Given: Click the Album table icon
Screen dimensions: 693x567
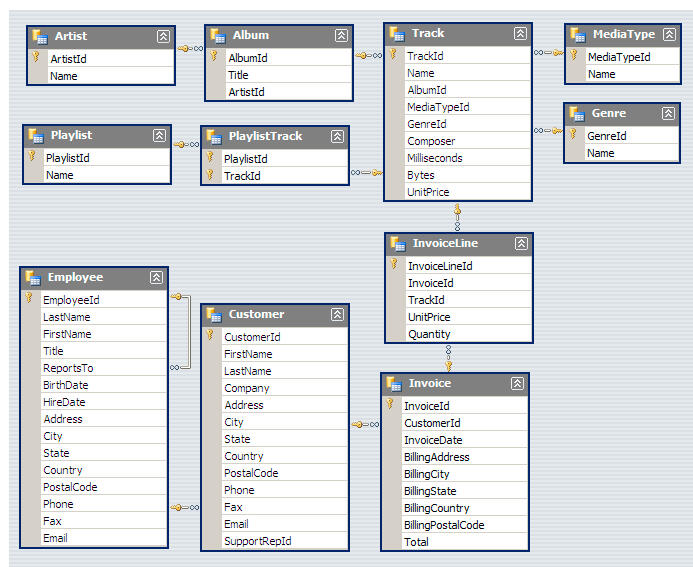Looking at the screenshot, I should (x=218, y=35).
